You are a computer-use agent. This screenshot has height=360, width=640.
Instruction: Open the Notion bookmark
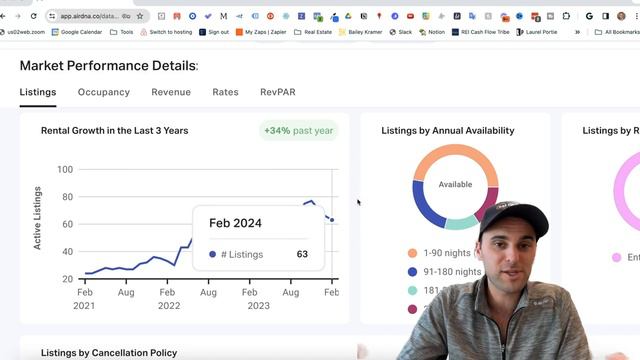click(x=432, y=32)
